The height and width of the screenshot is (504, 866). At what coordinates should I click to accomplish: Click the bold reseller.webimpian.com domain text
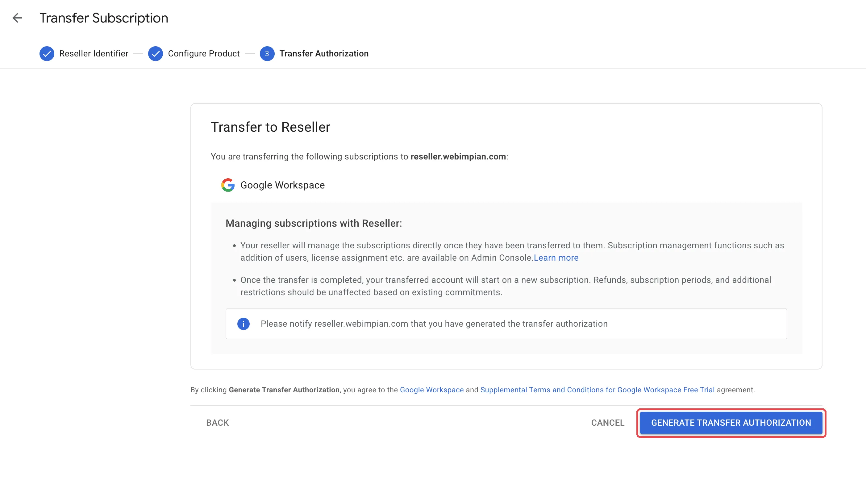coord(458,157)
